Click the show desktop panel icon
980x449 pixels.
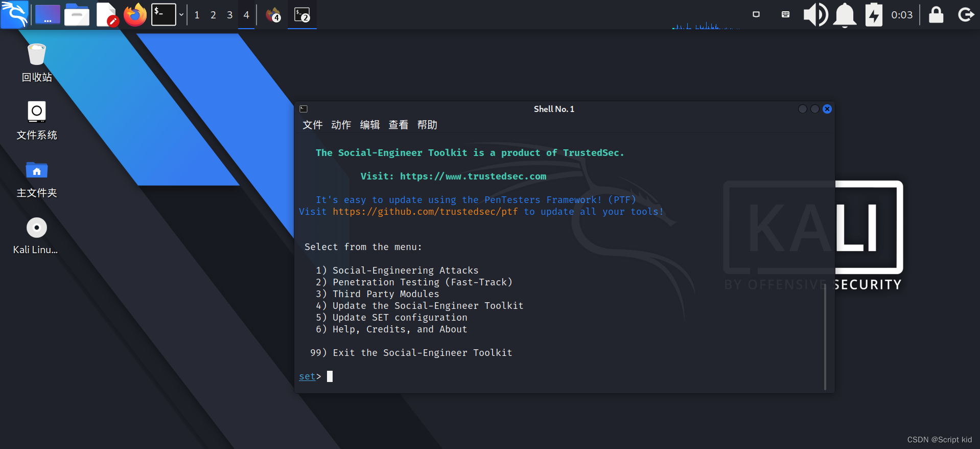(48, 14)
